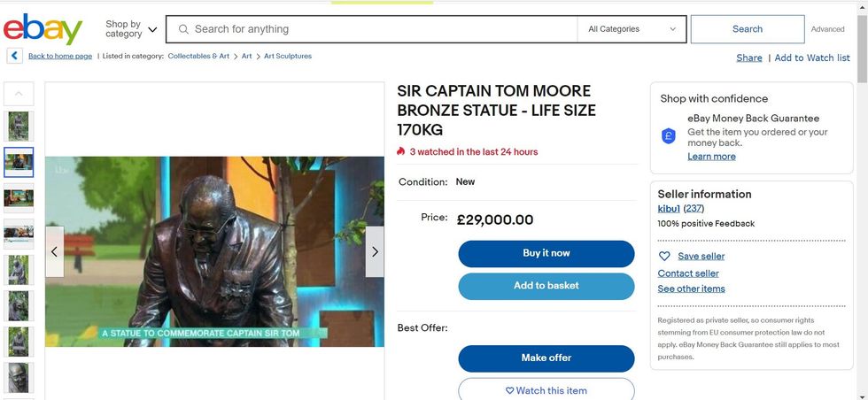Screen dimensions: 868x400
Task: Show the previous product image
Action: click(x=55, y=251)
